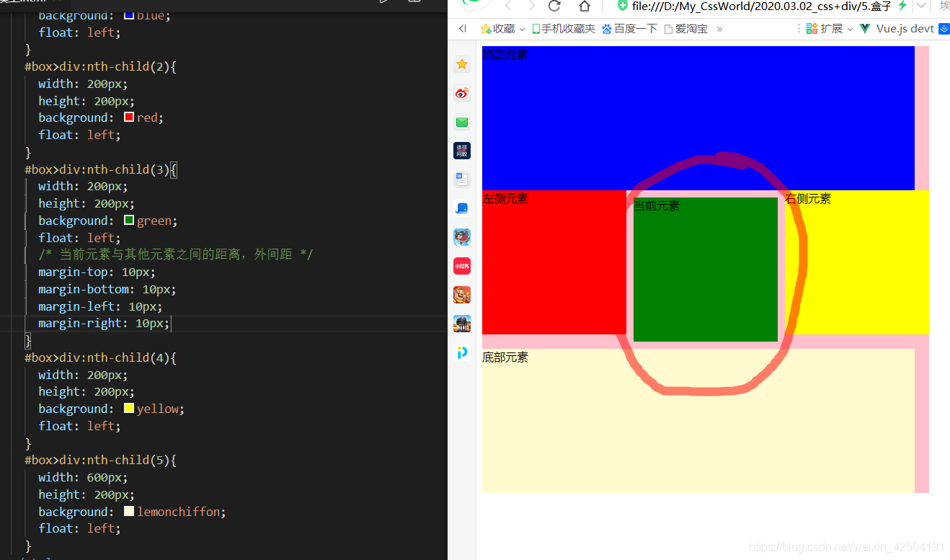Click the yellow color swatch in code

(129, 409)
